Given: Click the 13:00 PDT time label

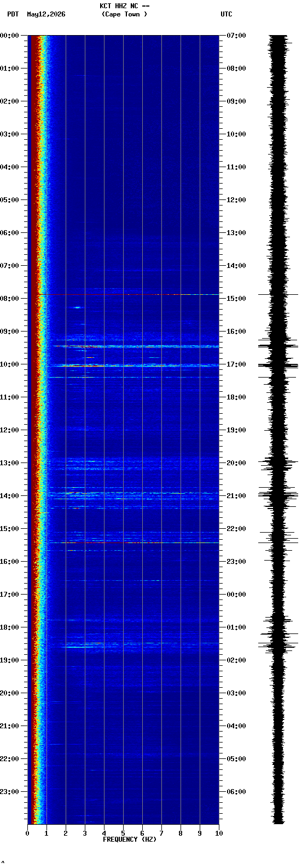Looking at the screenshot, I should click(x=10, y=463).
